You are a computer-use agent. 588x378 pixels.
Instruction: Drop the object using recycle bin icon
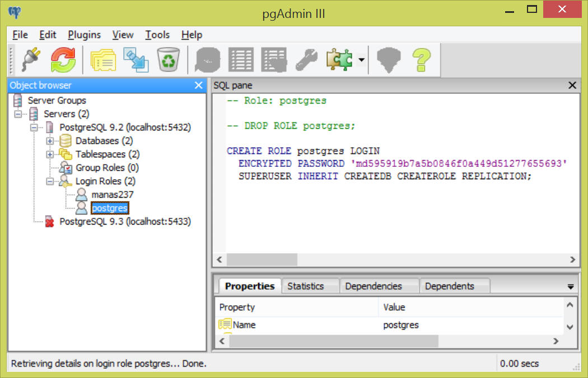pyautogui.click(x=168, y=59)
